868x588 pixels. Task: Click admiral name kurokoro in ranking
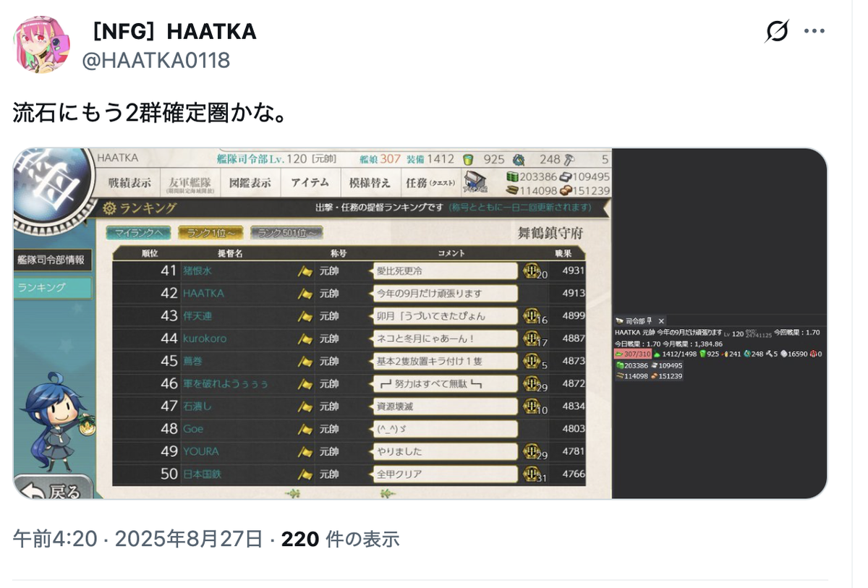[204, 338]
